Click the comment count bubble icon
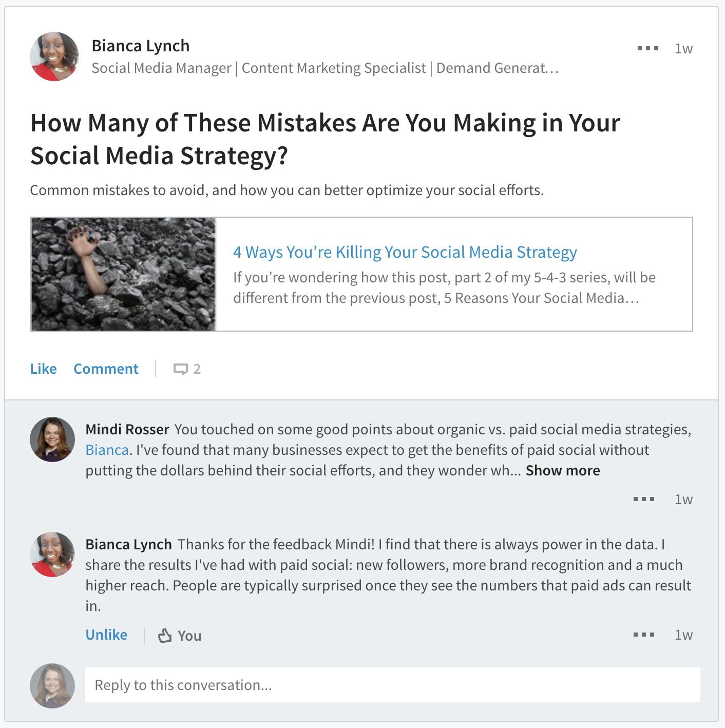Image resolution: width=725 pixels, height=728 pixels. point(181,369)
